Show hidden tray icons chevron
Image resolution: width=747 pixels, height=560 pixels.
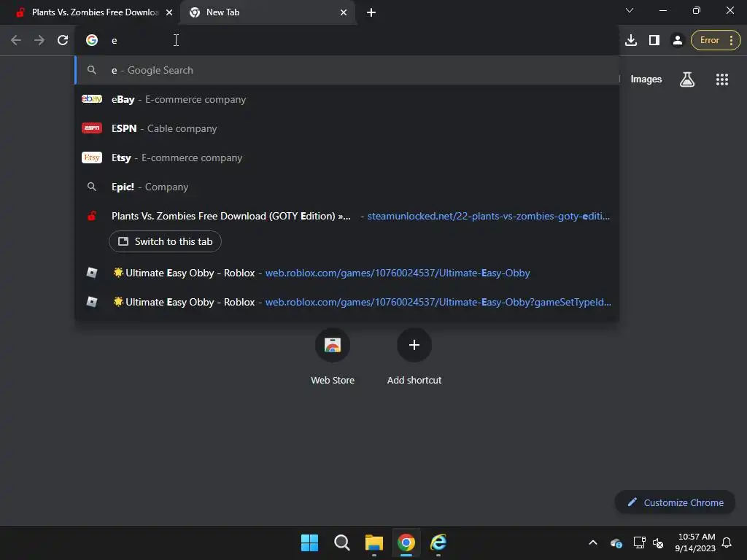coord(593,542)
